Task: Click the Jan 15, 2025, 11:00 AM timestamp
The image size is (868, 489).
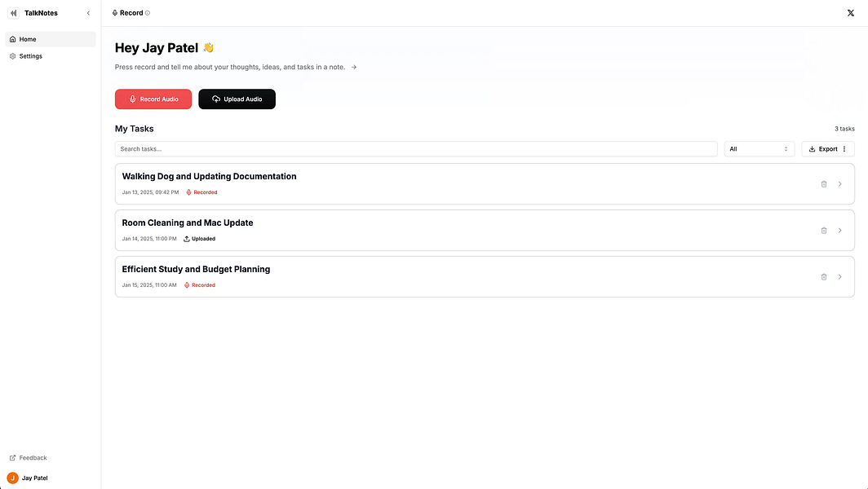Action: (149, 285)
